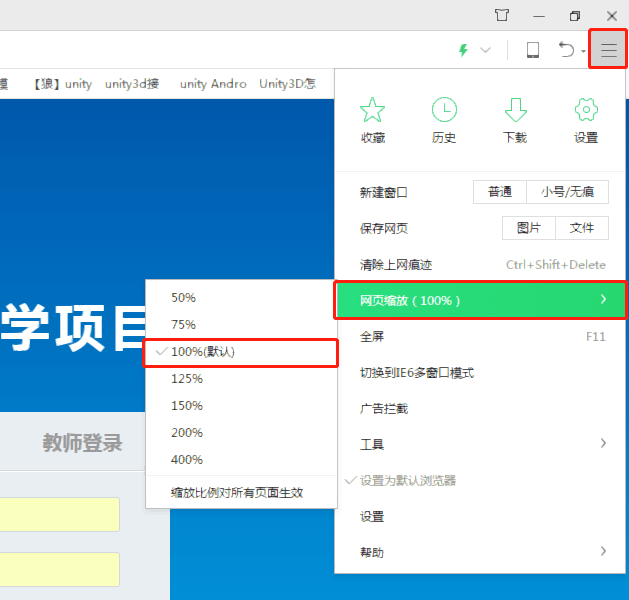Expand the 网页缩放 (100%) submenu
This screenshot has height=600, width=629.
tap(480, 300)
